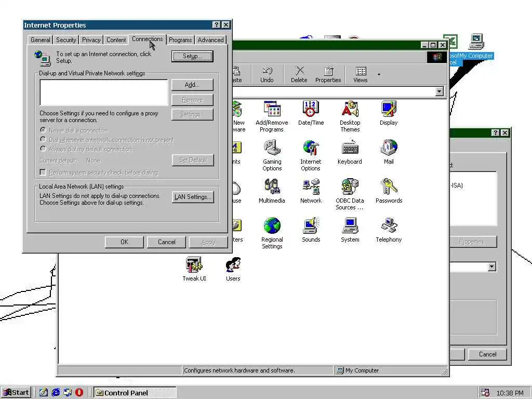
Task: Toggle Perform system security check checkbox
Action: tap(43, 172)
